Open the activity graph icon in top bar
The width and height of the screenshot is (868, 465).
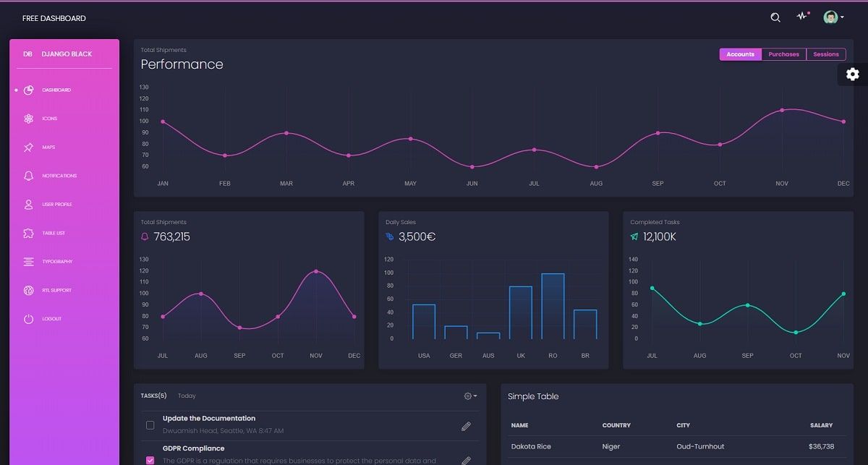(801, 17)
